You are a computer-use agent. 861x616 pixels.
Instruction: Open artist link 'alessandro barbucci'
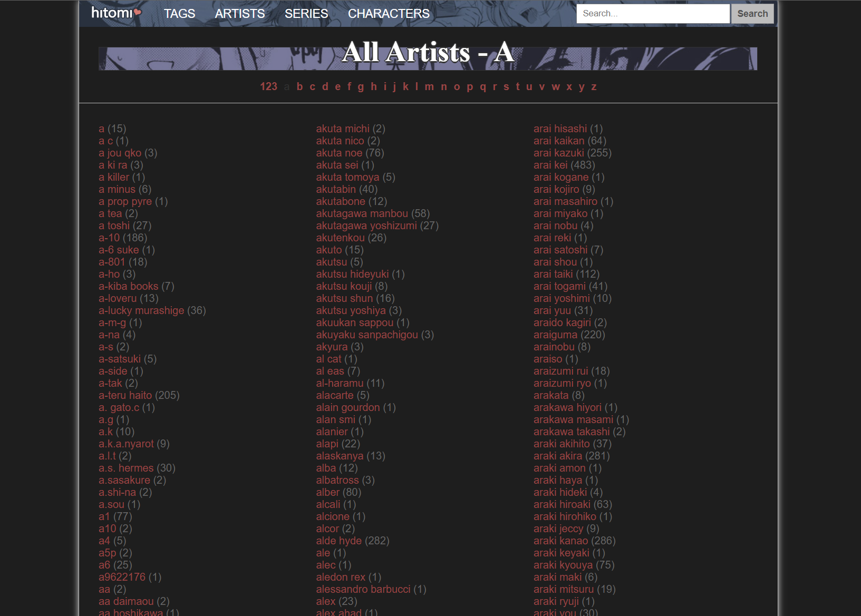363,590
